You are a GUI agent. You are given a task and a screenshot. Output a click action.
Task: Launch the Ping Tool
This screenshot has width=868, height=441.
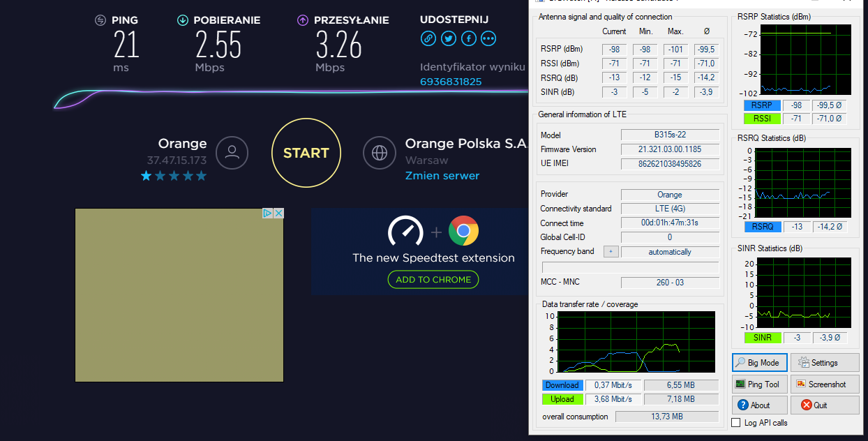(x=760, y=384)
